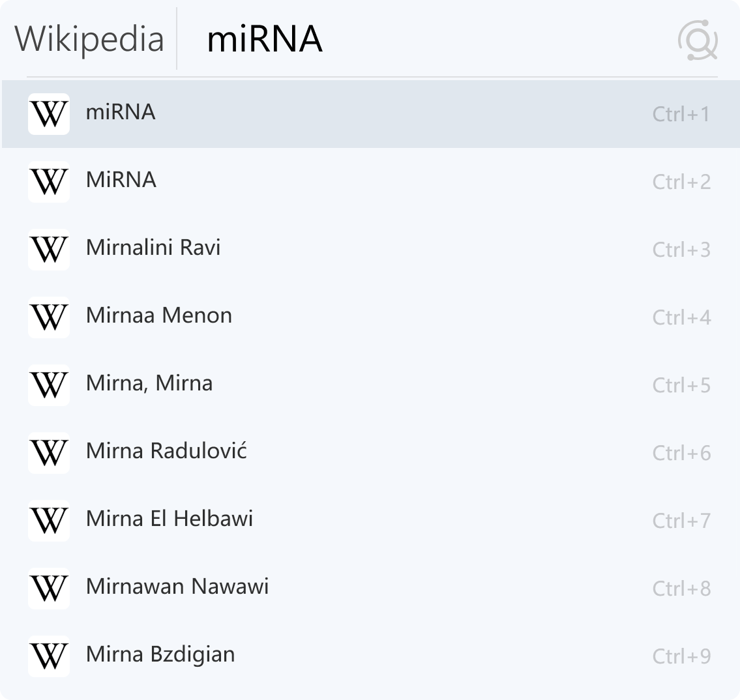This screenshot has height=700, width=740.
Task: Open the Mirnawan Nawawi result
Action: tap(371, 588)
